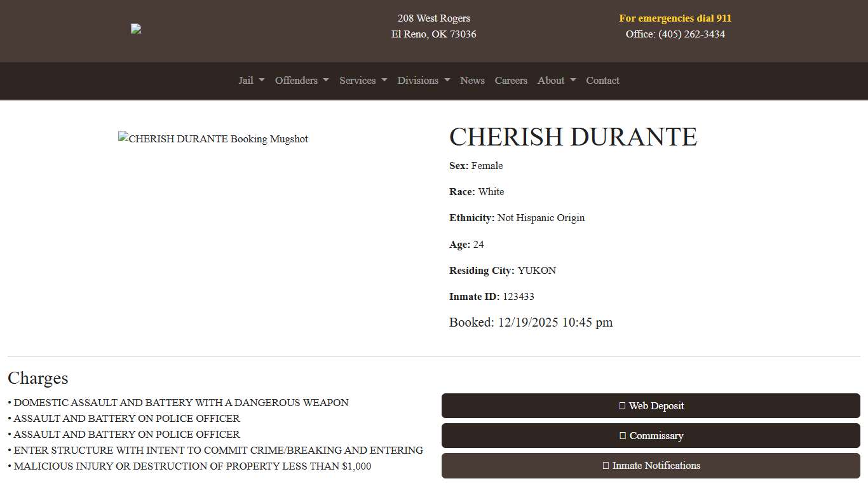Expand the About dropdown

point(557,81)
